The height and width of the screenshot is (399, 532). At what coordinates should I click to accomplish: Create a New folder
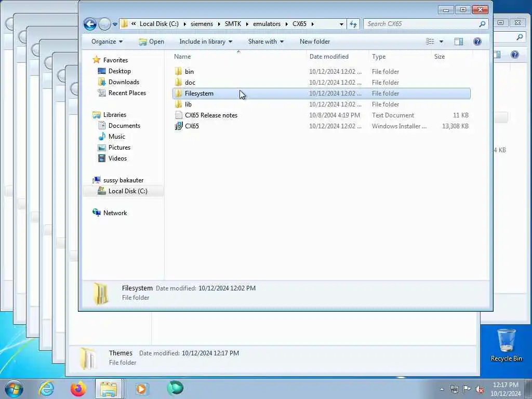314,42
